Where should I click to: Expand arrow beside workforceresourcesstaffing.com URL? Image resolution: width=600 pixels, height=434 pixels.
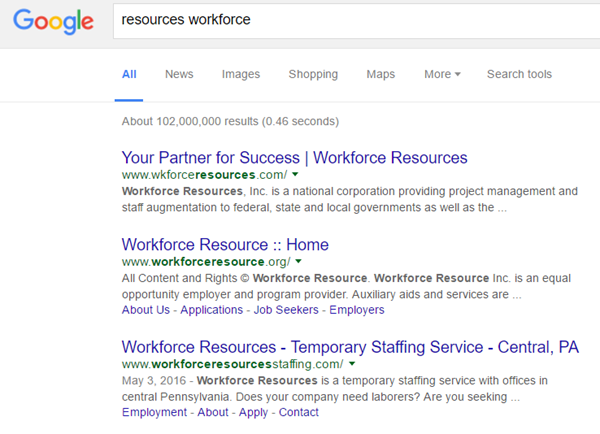click(x=353, y=365)
